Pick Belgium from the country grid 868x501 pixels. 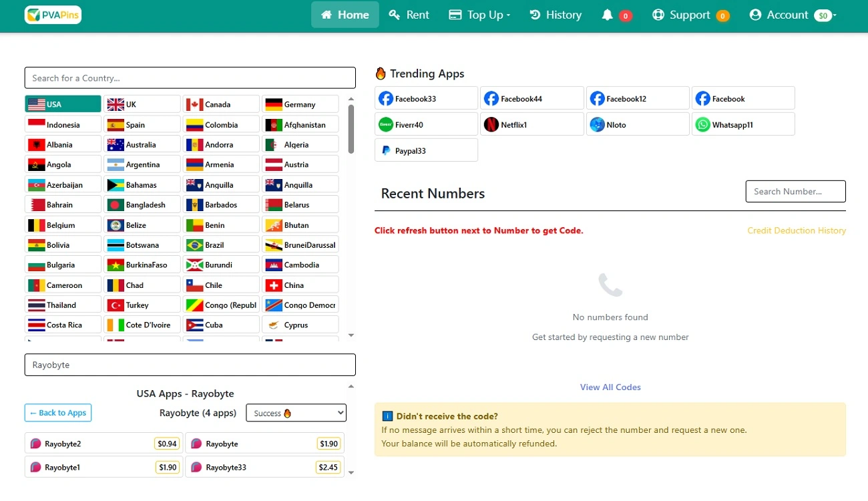(x=63, y=225)
